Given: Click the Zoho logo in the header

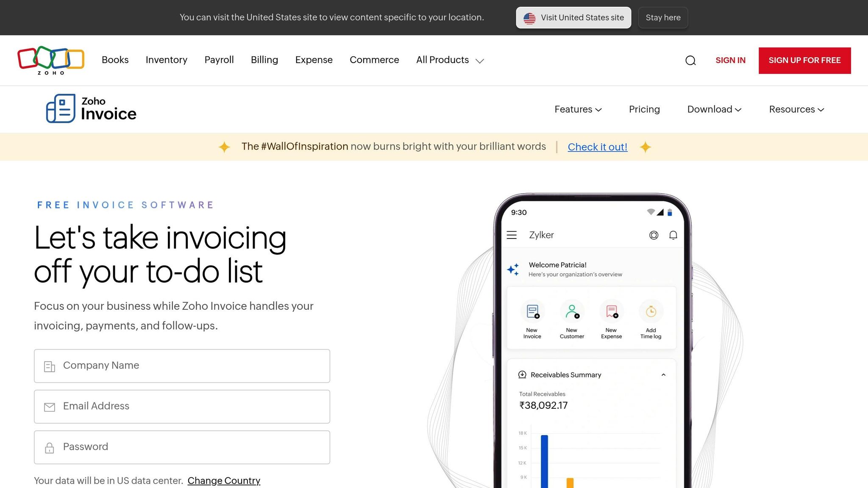Looking at the screenshot, I should 50,60.
